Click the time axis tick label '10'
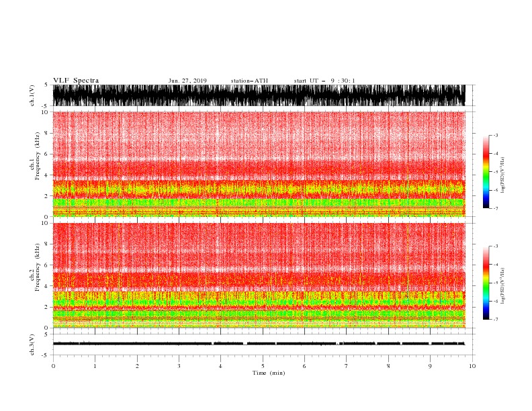 click(472, 366)
